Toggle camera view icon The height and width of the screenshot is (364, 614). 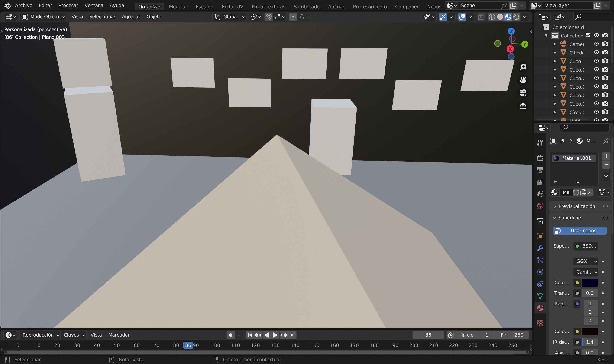523,93
